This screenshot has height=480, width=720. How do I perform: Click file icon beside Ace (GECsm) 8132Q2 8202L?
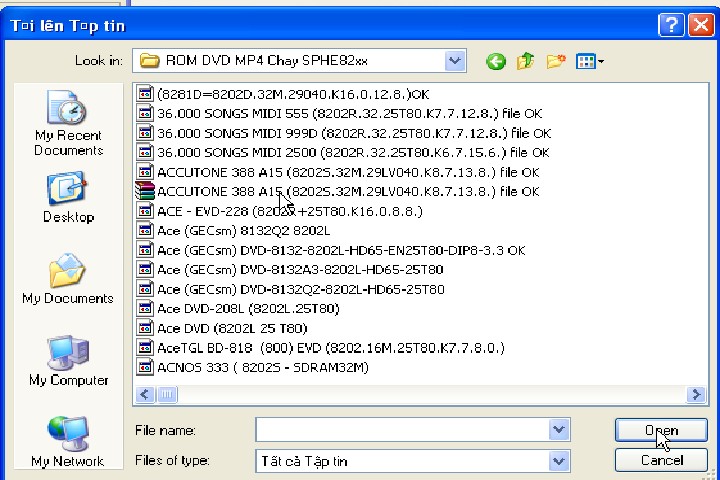[x=145, y=230]
